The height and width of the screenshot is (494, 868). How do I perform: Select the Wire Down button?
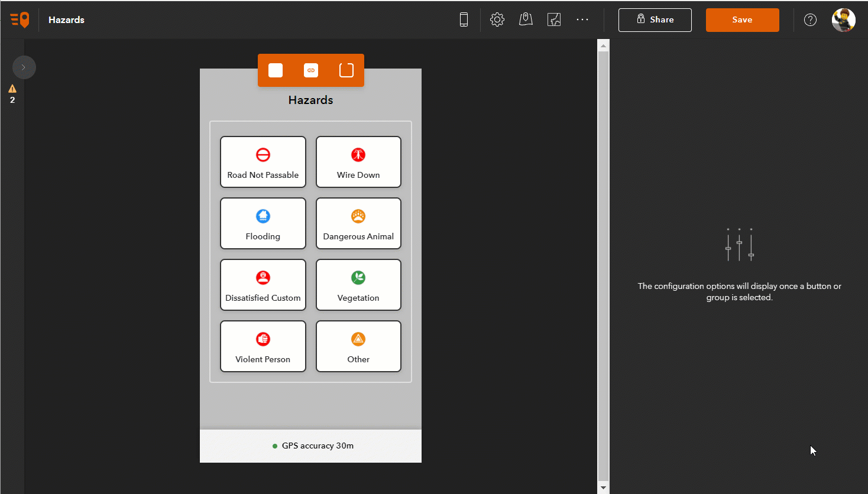tap(358, 162)
